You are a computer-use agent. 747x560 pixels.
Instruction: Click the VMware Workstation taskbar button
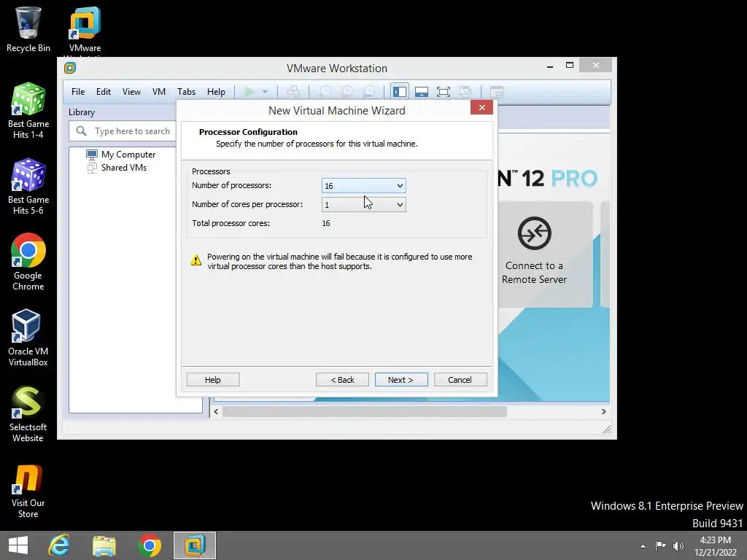195,545
